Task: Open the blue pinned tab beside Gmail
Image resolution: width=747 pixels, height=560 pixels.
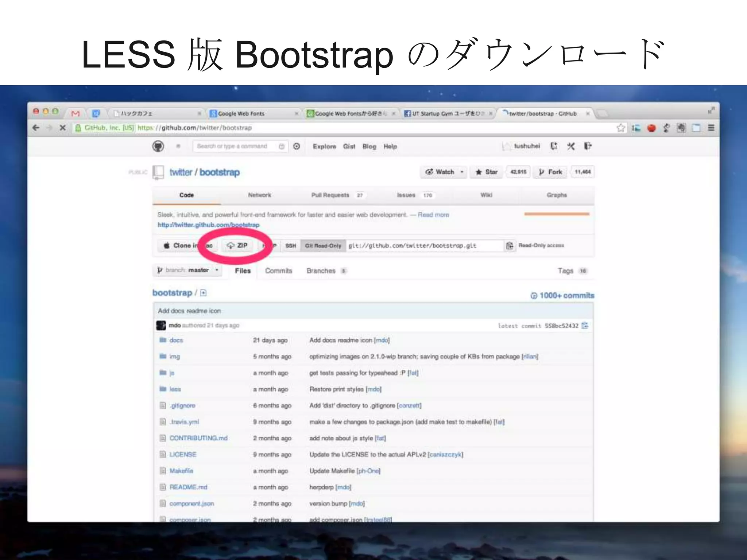Action: click(96, 114)
